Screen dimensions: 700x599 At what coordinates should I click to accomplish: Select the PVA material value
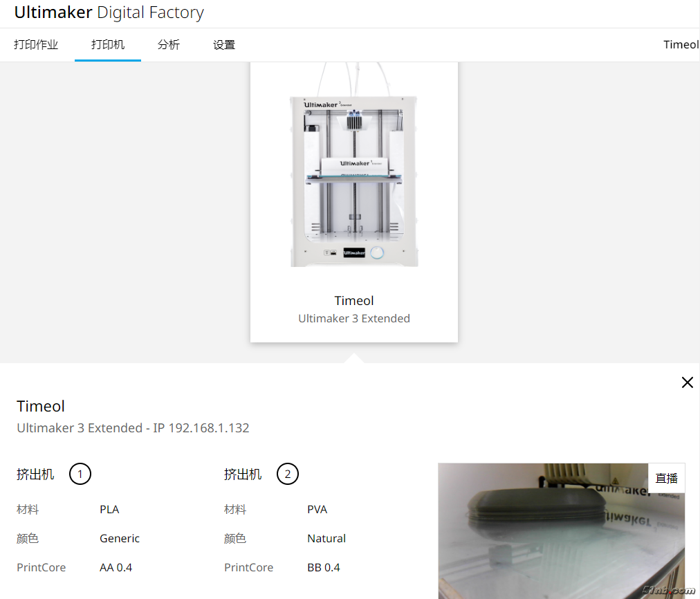[317, 510]
